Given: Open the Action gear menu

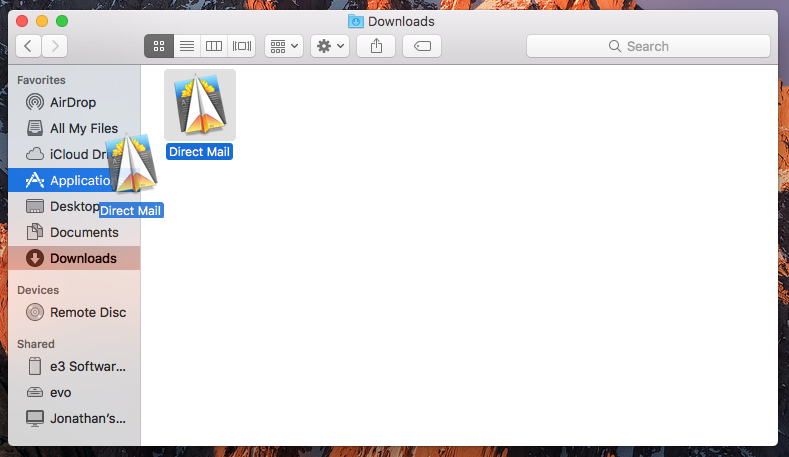Looking at the screenshot, I should pos(330,46).
